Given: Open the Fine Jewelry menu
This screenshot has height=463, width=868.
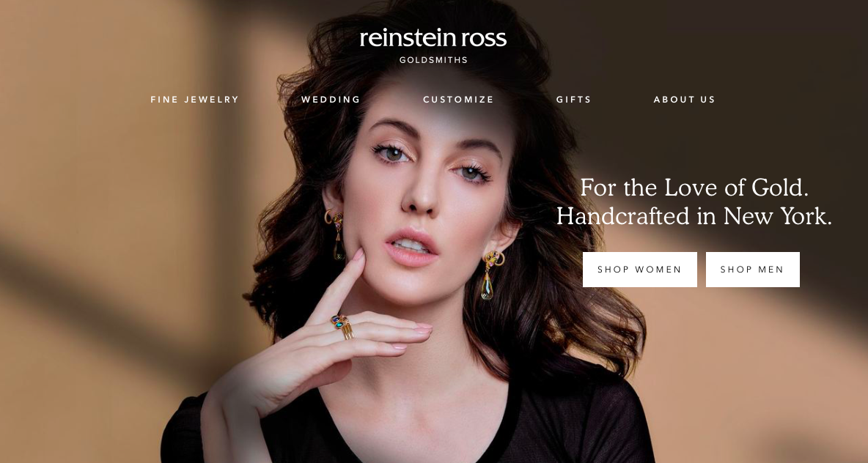Looking at the screenshot, I should coord(194,100).
